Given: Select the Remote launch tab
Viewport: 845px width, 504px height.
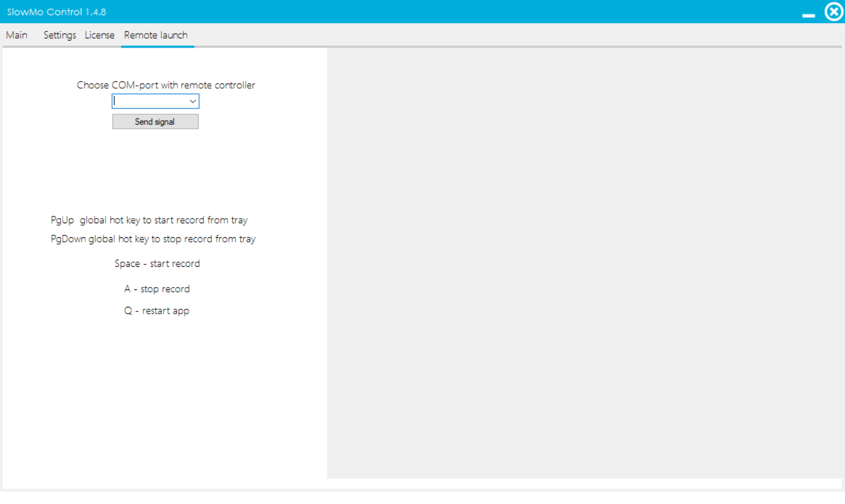Looking at the screenshot, I should (156, 35).
